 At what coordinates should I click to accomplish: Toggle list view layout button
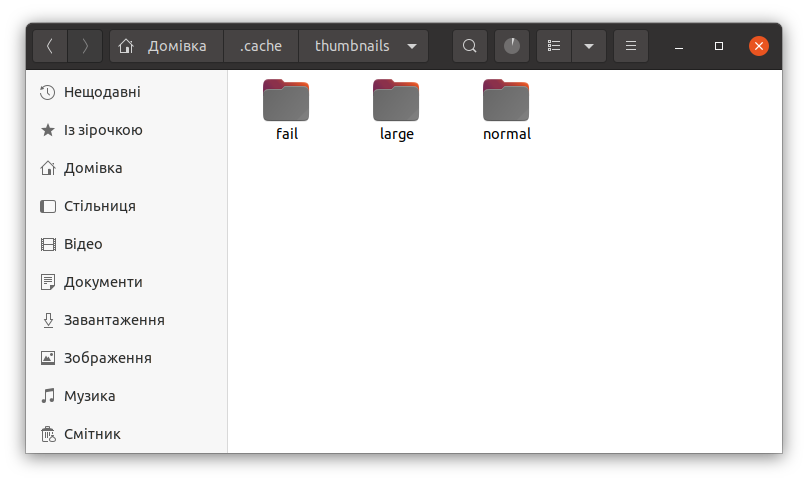[554, 46]
